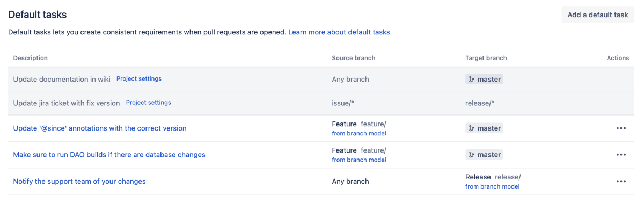The image size is (644, 209).
Task: Click the branch icon in DAO builds row
Action: [471, 155]
